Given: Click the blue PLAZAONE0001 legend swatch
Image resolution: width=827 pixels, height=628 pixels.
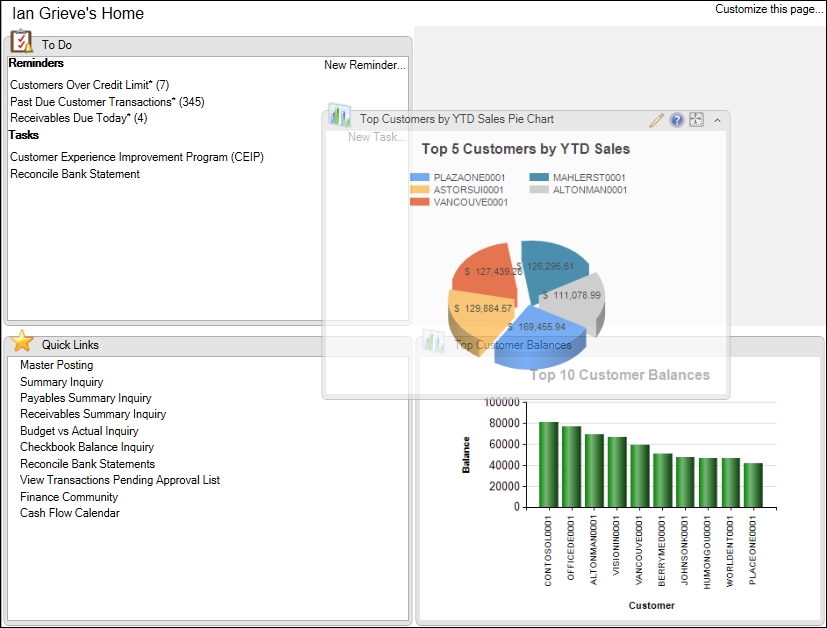Looking at the screenshot, I should coord(420,177).
